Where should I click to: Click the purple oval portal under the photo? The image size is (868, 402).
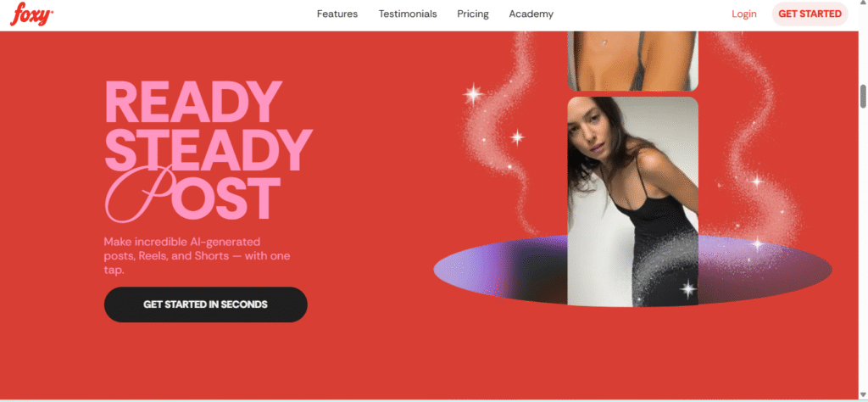tap(632, 270)
